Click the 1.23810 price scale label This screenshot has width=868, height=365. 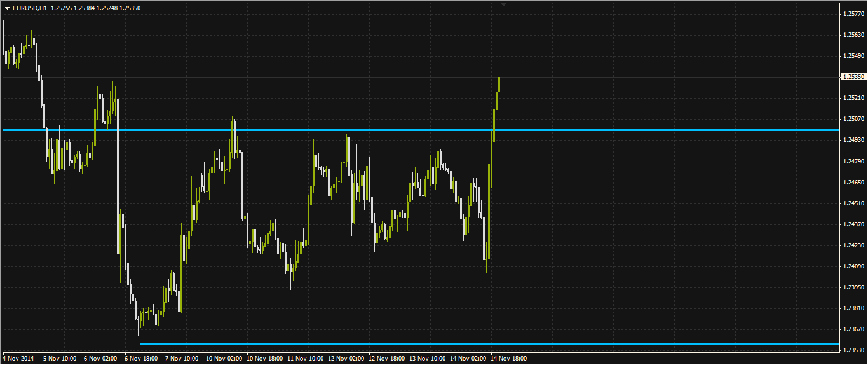(x=853, y=308)
